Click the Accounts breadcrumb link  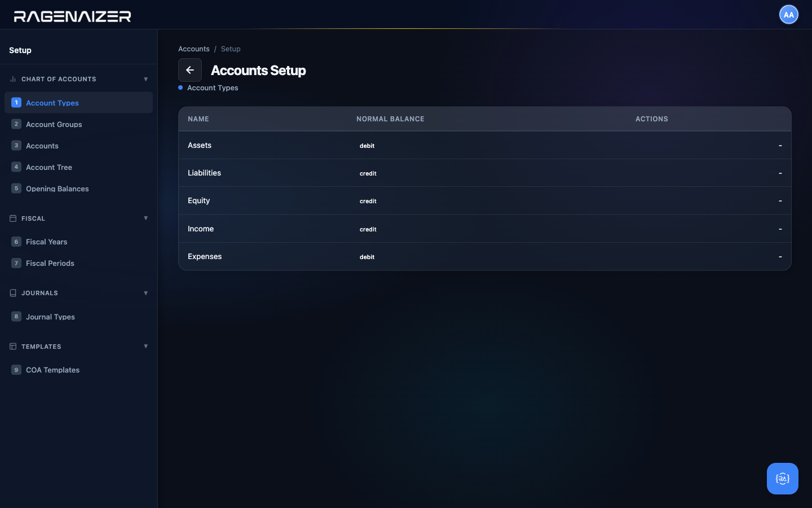(194, 49)
